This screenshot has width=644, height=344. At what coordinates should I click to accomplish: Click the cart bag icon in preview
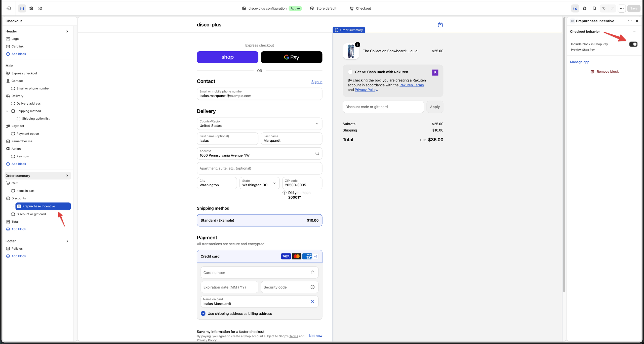440,24
